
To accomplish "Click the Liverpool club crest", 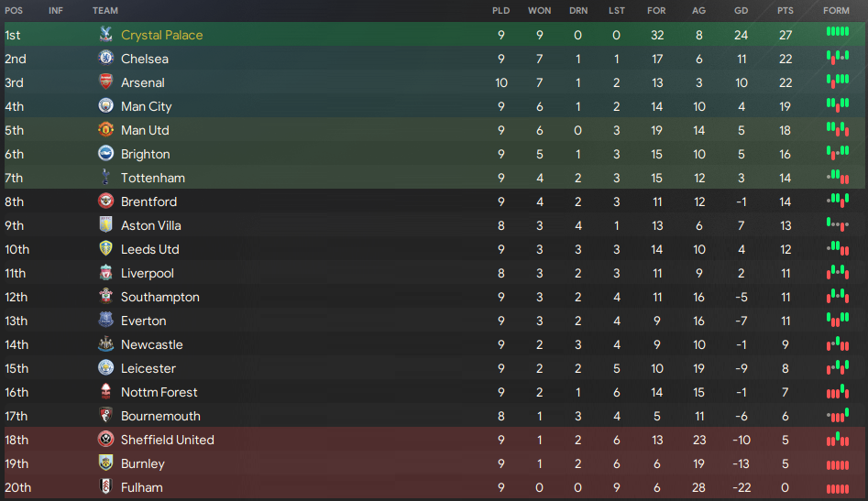I will 105,272.
